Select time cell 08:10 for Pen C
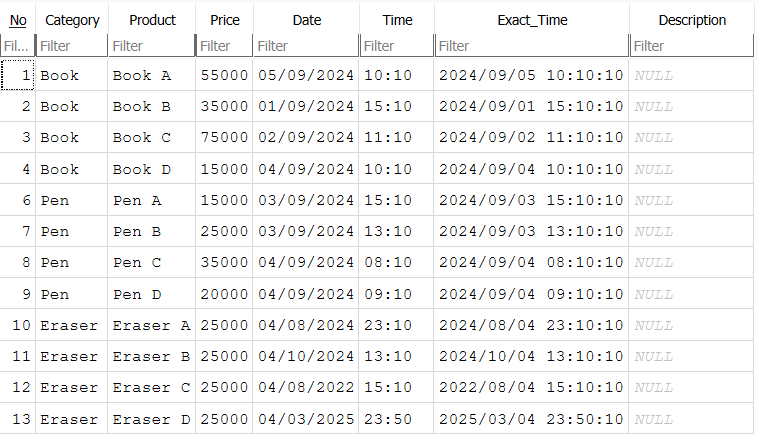Image resolution: width=758 pixels, height=438 pixels. coord(396,263)
